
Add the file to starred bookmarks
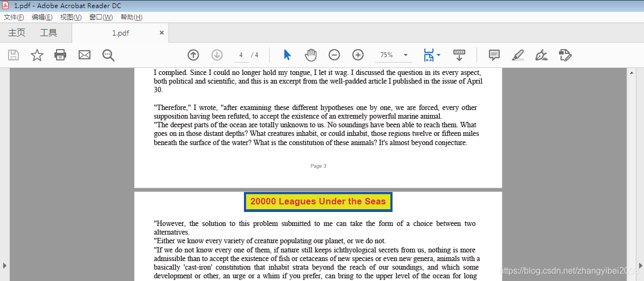(x=37, y=54)
